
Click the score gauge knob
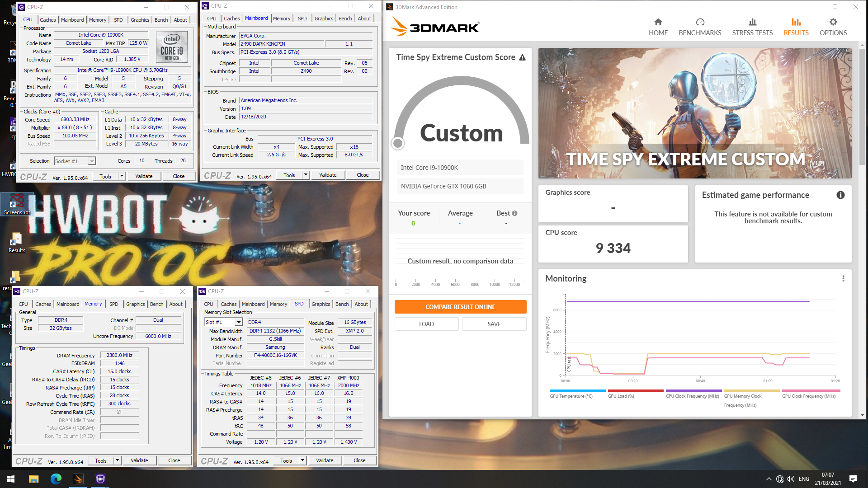pos(398,143)
